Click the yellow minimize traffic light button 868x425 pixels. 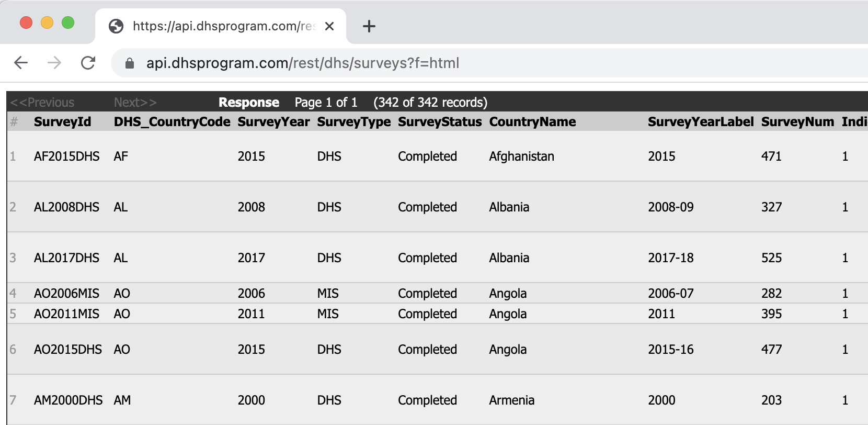[x=47, y=23]
